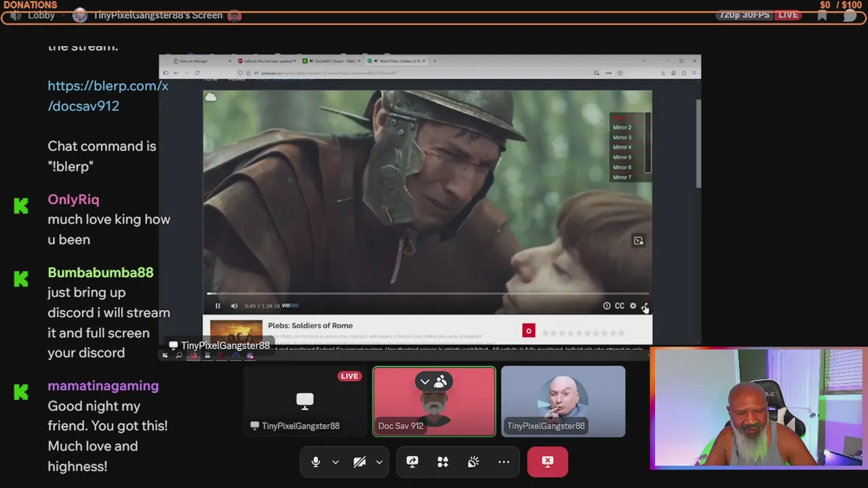Image resolution: width=868 pixels, height=488 pixels.
Task: Open OnlyRiq's chat profile
Action: tap(73, 199)
